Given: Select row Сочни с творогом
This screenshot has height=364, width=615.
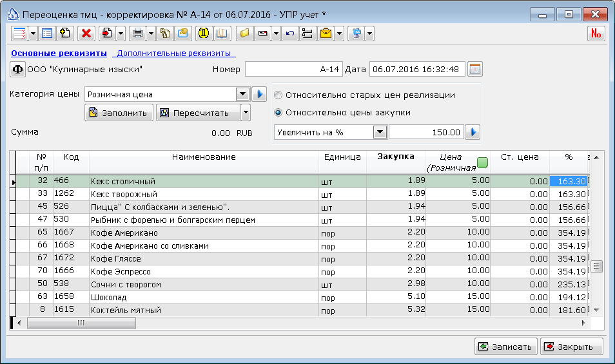Looking at the screenshot, I should point(303,285).
